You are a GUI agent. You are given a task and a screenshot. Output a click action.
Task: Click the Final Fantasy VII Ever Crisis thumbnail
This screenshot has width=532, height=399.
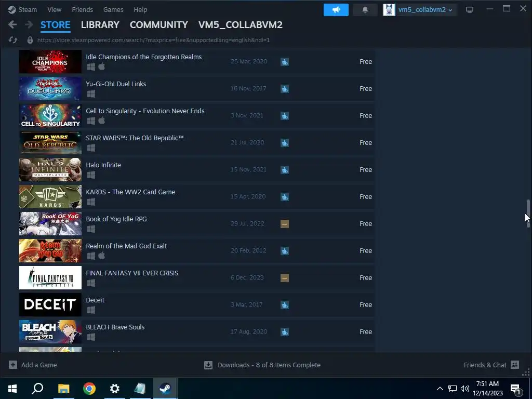[x=50, y=277]
